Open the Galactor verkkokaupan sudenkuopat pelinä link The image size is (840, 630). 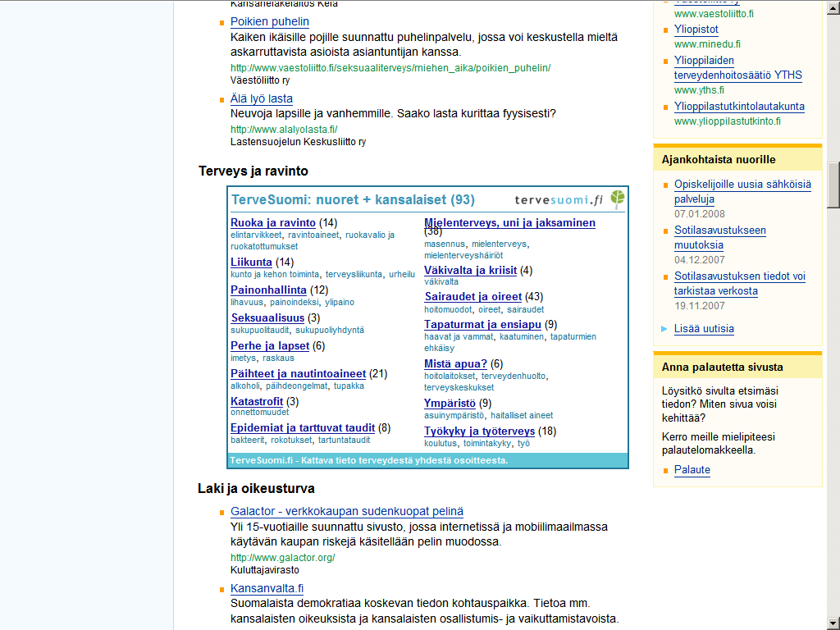click(x=347, y=512)
